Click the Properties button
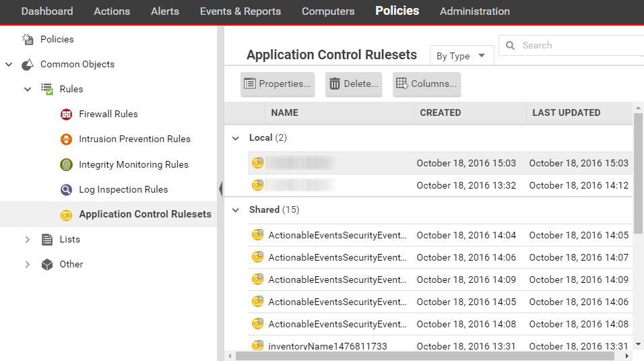The width and height of the screenshot is (644, 361). click(278, 84)
